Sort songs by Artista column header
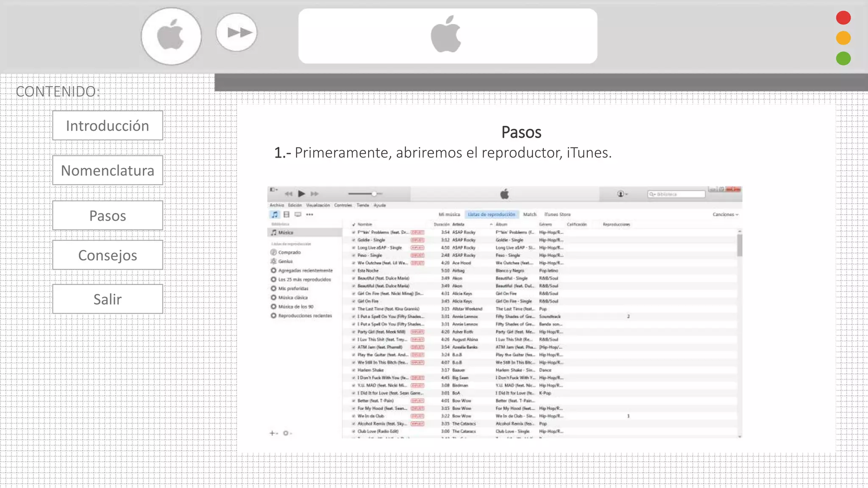Image resolution: width=868 pixels, height=488 pixels. [458, 225]
